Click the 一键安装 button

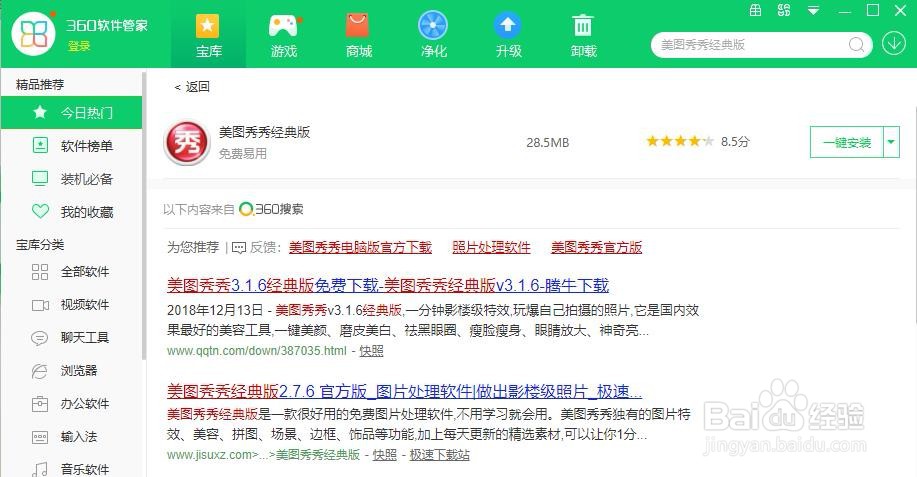847,142
